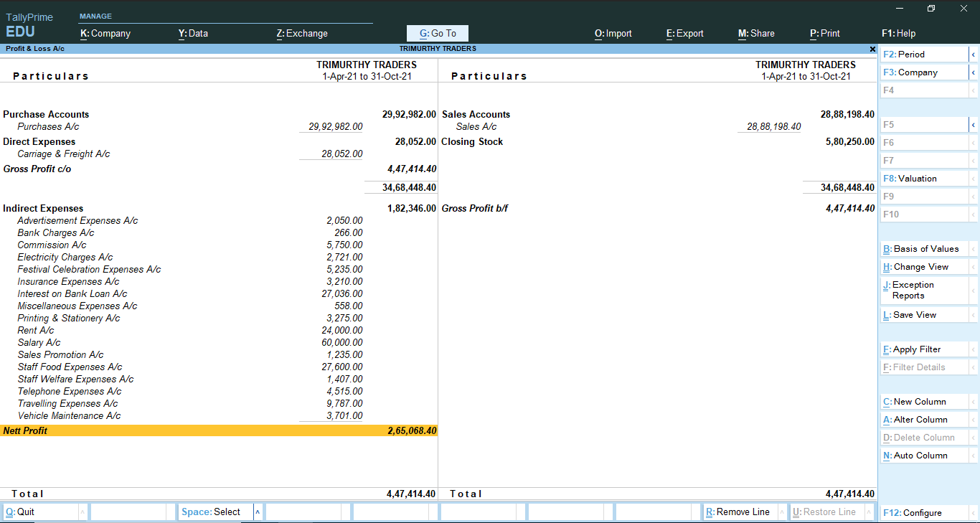Select Direct Expenses group row
Image resolution: width=980 pixels, height=523 pixels.
point(219,141)
